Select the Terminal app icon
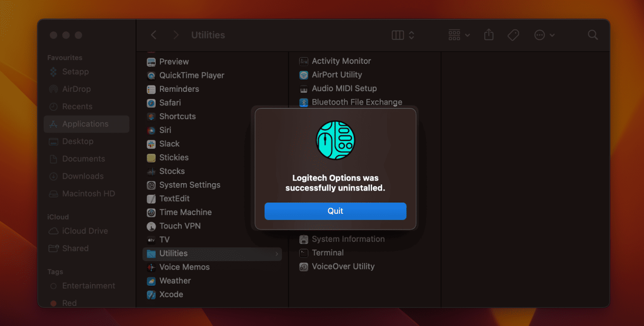This screenshot has height=326, width=644. point(304,253)
